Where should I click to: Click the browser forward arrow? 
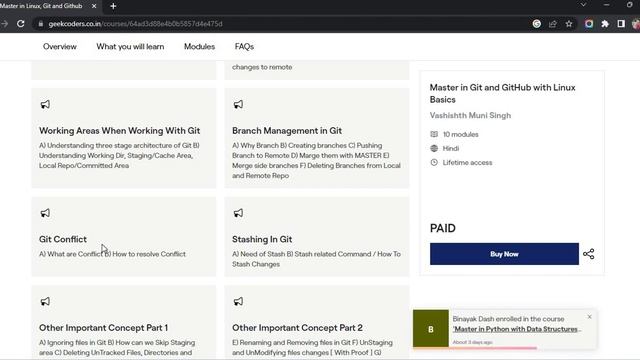pyautogui.click(x=4, y=24)
